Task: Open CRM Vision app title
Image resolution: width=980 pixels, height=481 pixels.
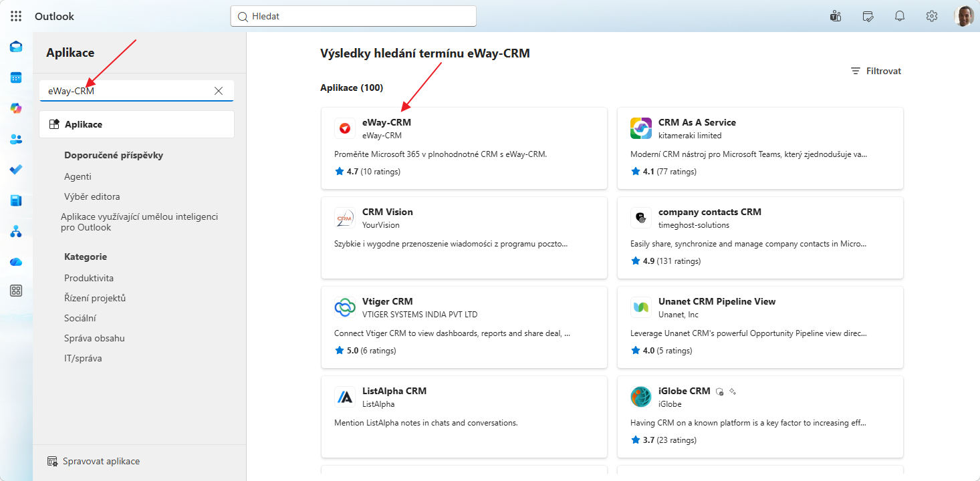Action: click(388, 212)
